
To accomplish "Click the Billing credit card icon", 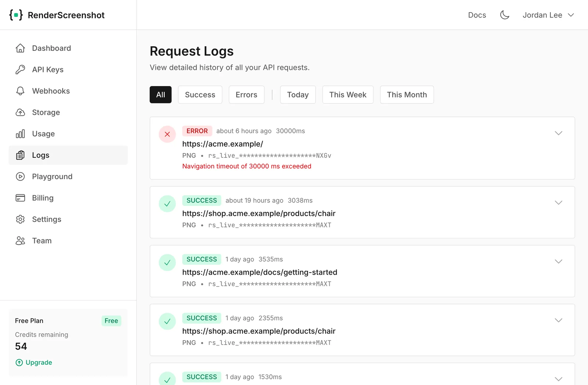I will (20, 198).
